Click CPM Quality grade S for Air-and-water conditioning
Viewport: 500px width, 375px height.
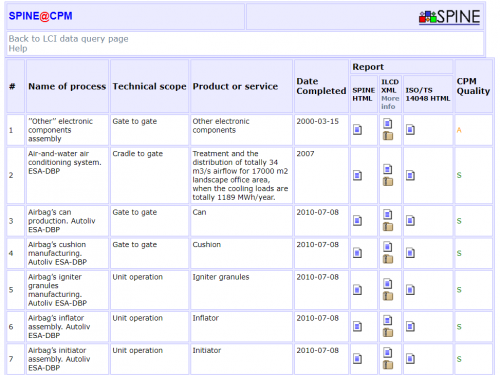[x=459, y=175]
